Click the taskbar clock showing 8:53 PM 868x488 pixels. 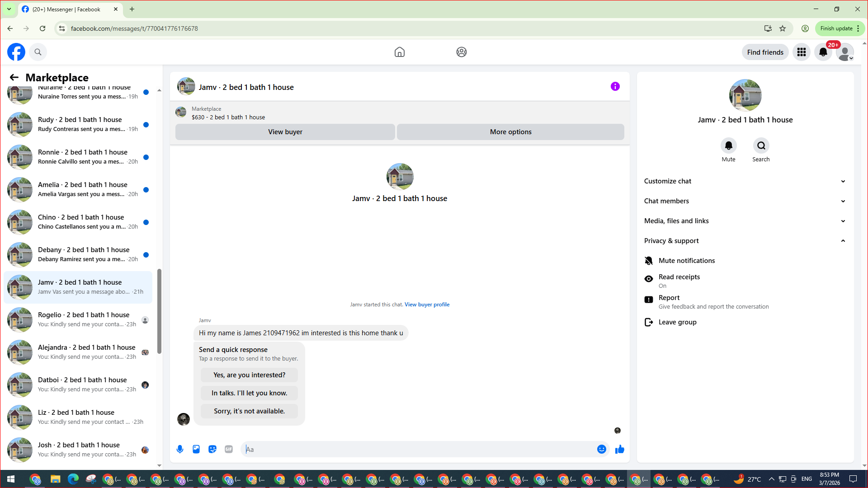point(830,479)
